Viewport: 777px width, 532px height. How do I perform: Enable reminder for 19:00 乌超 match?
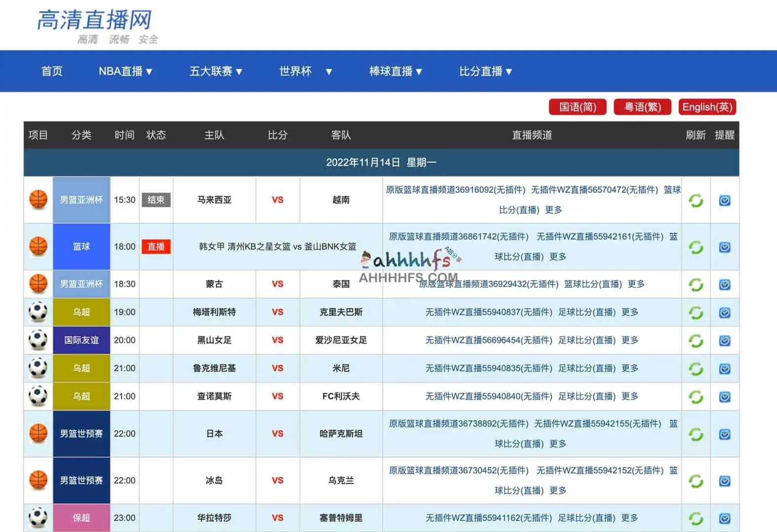[724, 313]
